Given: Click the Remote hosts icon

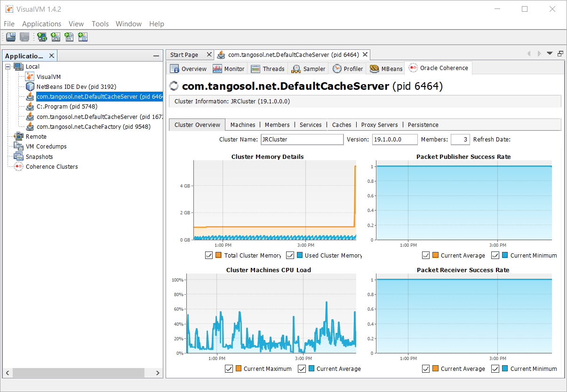Looking at the screenshot, I should [x=18, y=136].
